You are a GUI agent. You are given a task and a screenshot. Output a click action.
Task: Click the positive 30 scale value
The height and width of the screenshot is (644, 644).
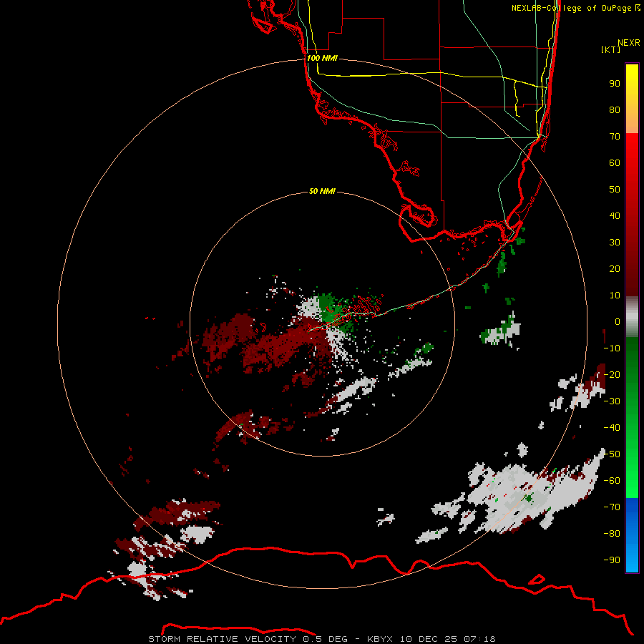[615, 243]
